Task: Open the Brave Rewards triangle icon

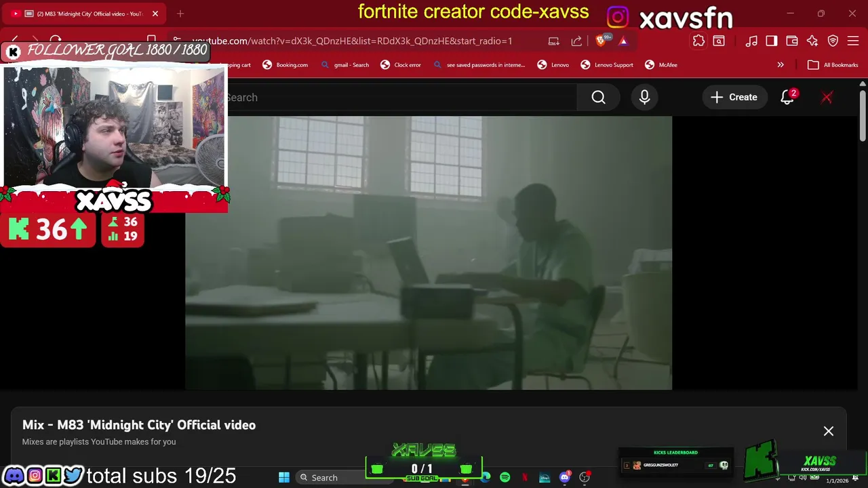Action: point(623,41)
